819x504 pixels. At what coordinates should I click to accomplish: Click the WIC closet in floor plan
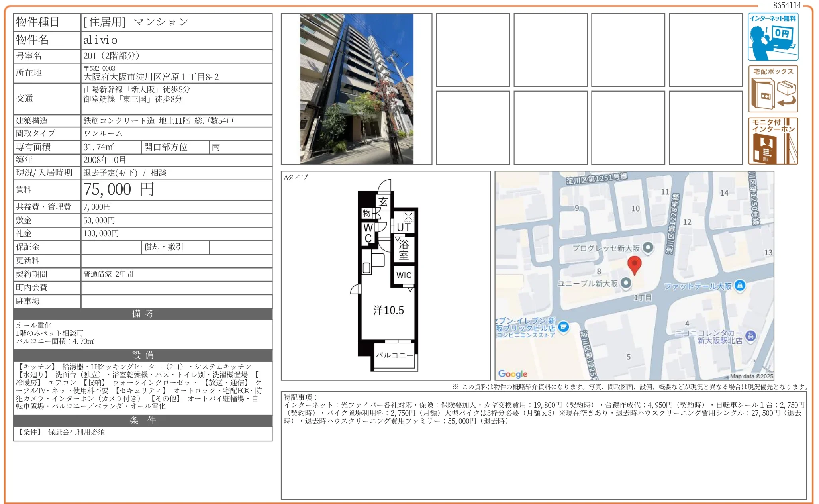404,275
